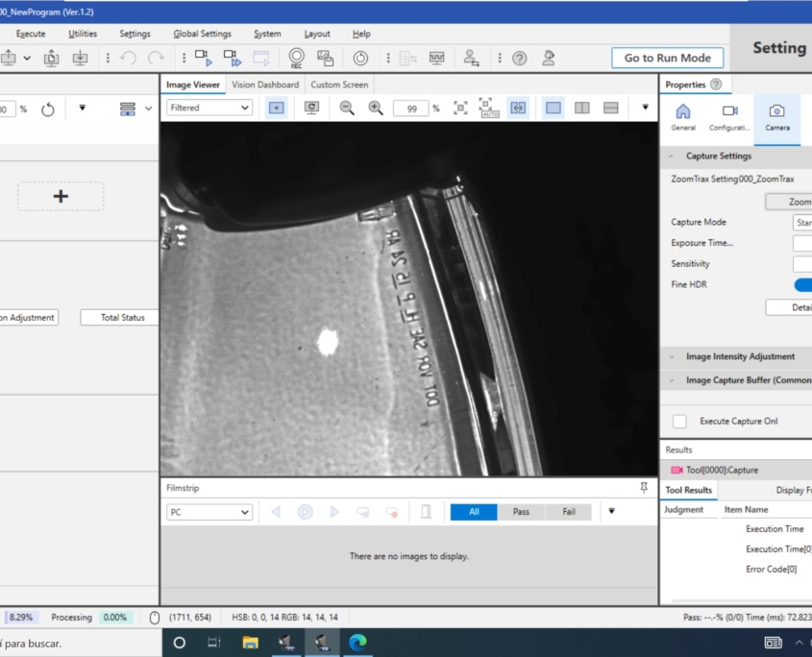Click the zoom percentage field showing 99
The image size is (812, 657).
[x=410, y=109]
